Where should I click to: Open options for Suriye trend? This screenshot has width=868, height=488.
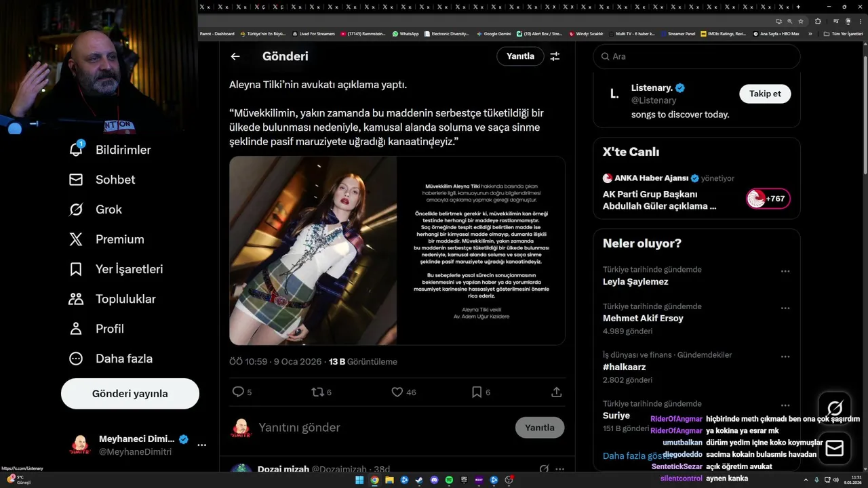785,405
